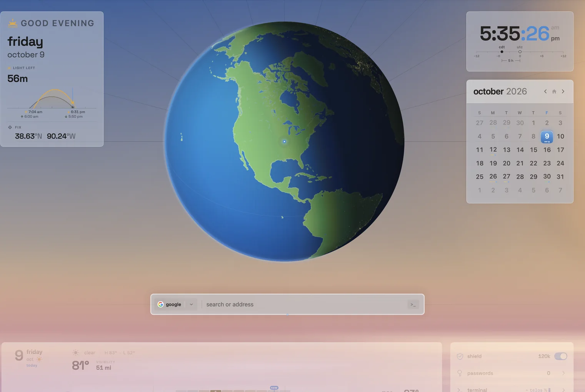Click the shield icon in the tools panel
This screenshot has width=585, height=392.
click(x=460, y=356)
